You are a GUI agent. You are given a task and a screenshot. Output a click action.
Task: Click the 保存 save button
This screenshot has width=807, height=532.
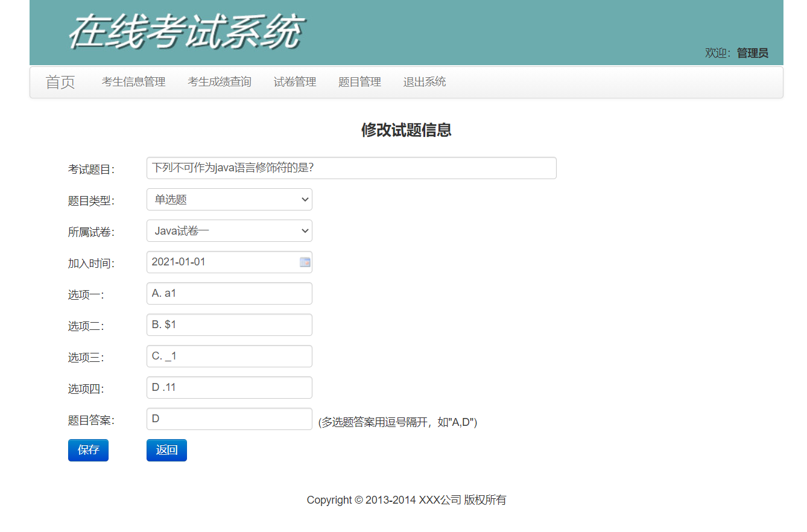pyautogui.click(x=88, y=450)
